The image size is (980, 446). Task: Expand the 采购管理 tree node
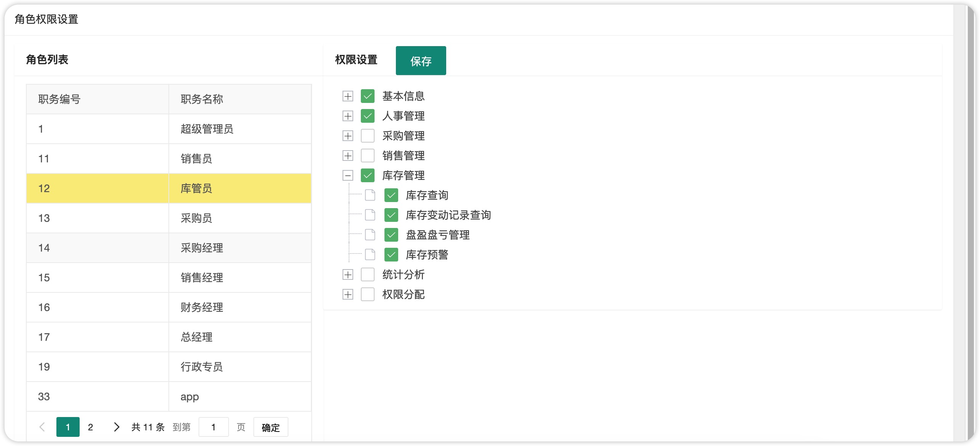[x=348, y=136]
